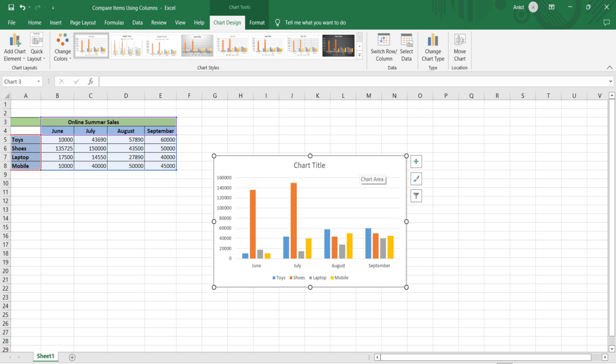Add a new worksheet with the plus button
This screenshot has height=364, width=616.
click(72, 356)
